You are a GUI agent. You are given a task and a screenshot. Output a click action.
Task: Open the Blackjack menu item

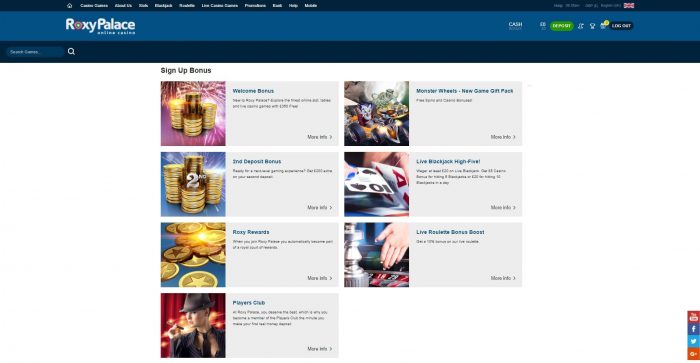(x=163, y=6)
